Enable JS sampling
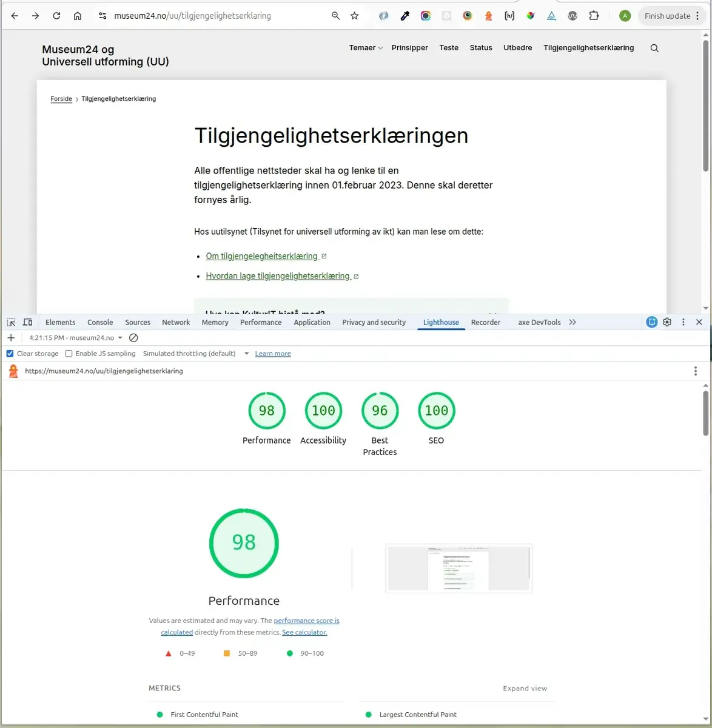 click(x=69, y=353)
